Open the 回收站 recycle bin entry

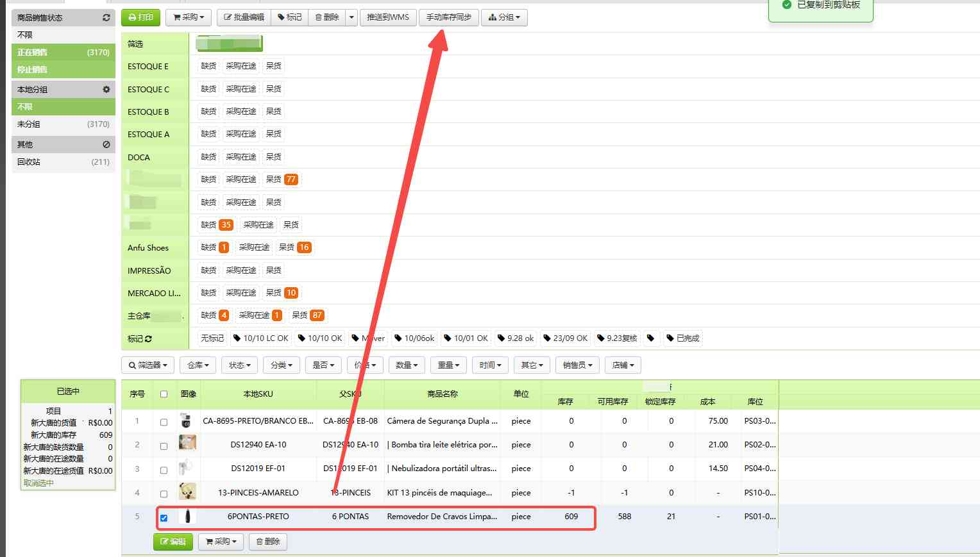point(29,162)
